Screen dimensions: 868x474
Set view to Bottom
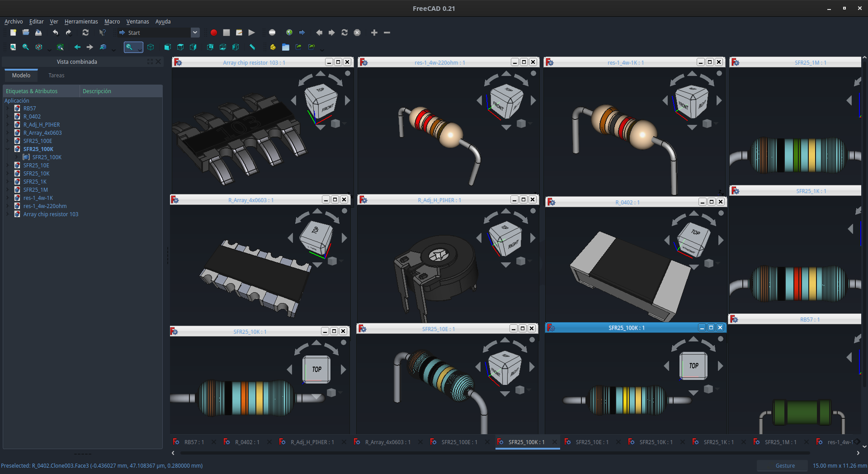223,47
